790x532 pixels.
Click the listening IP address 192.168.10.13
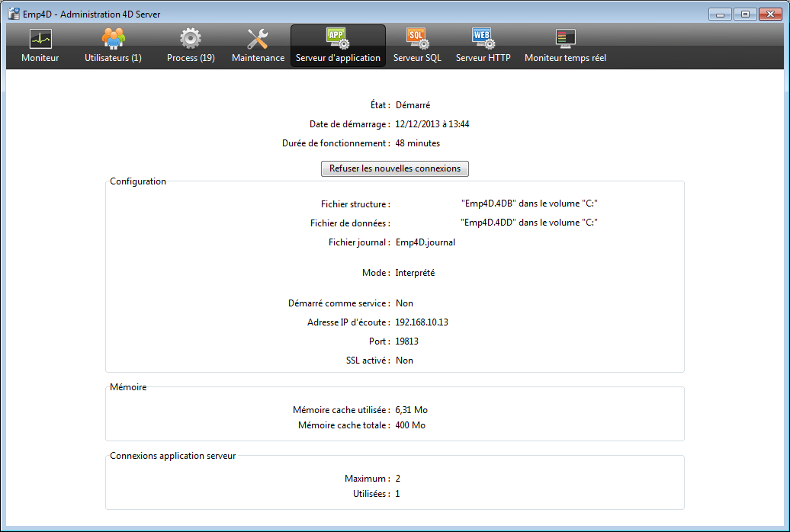(x=422, y=322)
